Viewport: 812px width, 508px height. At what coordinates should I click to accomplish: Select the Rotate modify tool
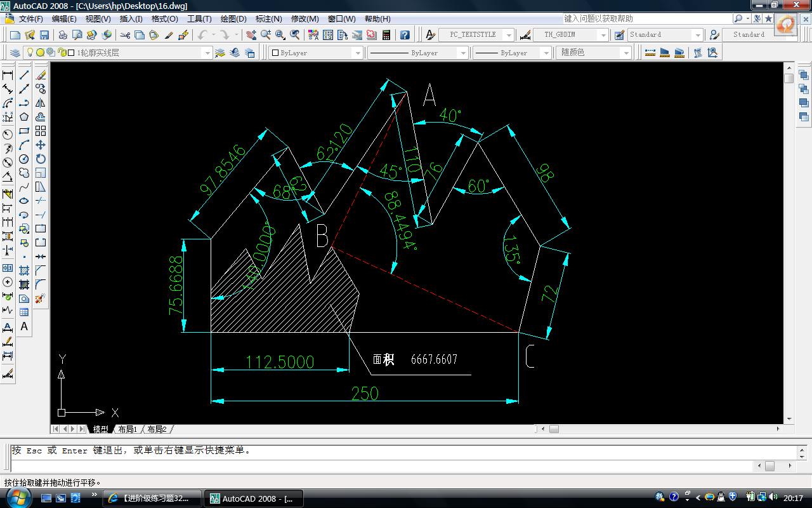point(41,159)
